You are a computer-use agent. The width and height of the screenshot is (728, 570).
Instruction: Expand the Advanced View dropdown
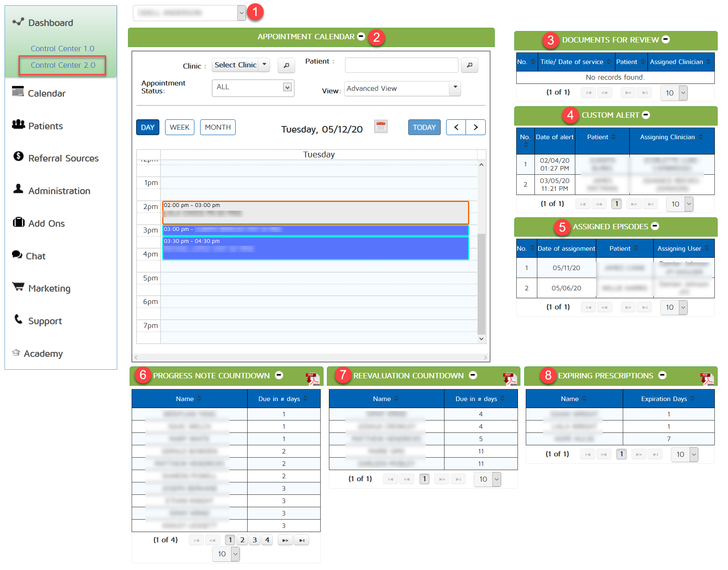pyautogui.click(x=455, y=88)
